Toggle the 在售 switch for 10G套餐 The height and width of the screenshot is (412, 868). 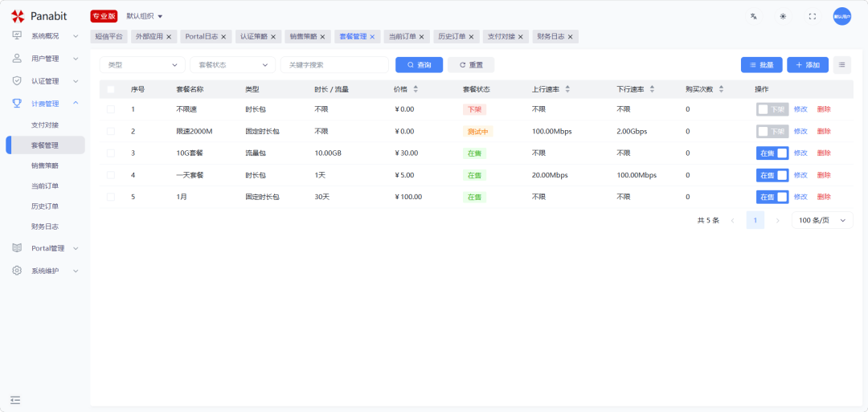(x=772, y=153)
